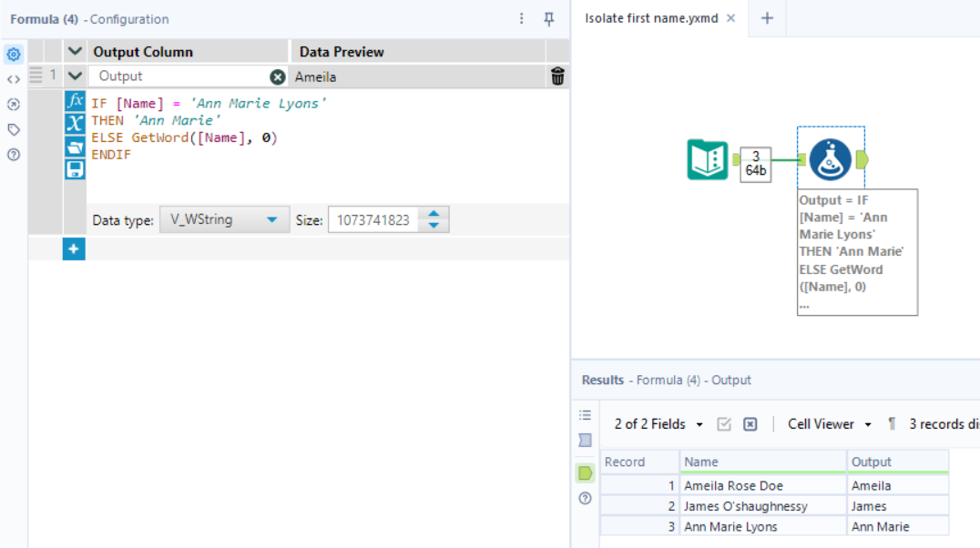Open the functions list with the fx icon
The image size is (980, 548).
tap(74, 103)
